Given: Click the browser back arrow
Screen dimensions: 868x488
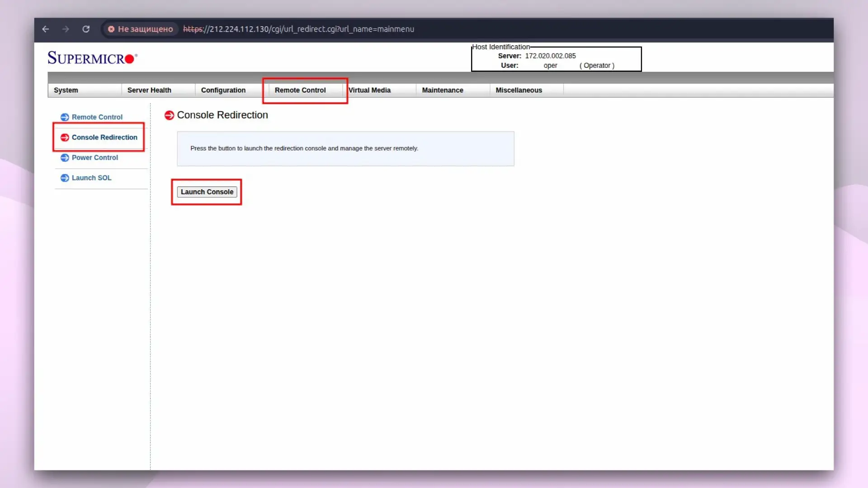Looking at the screenshot, I should (46, 29).
